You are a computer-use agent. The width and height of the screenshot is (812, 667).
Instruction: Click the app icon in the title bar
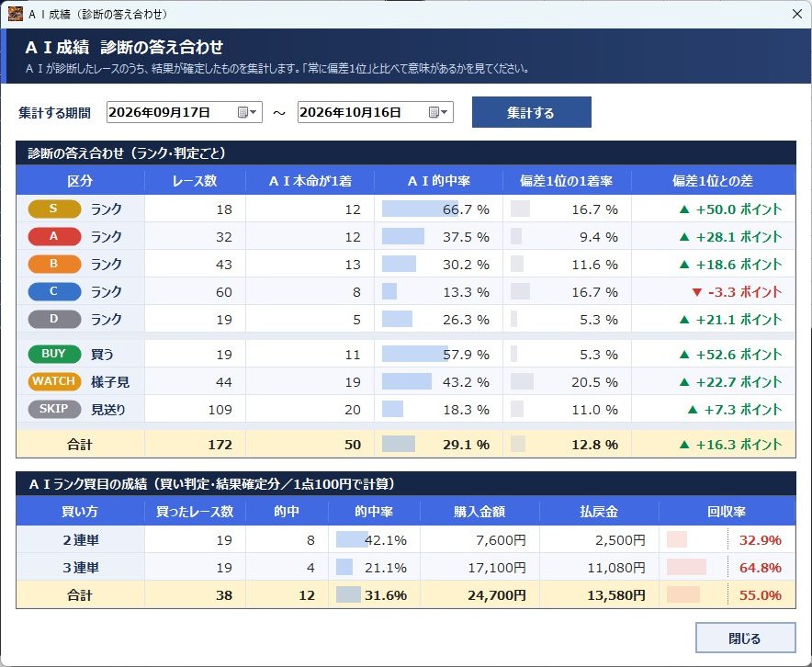click(x=15, y=14)
